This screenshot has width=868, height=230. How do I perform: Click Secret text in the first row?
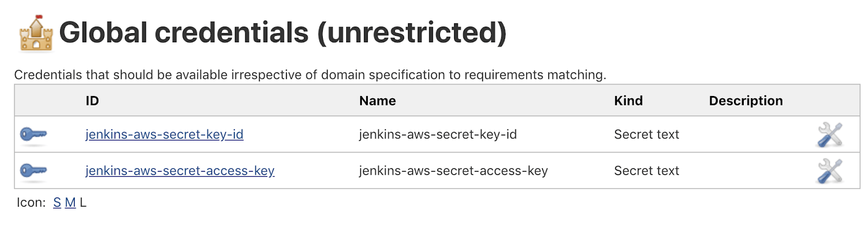(x=647, y=135)
